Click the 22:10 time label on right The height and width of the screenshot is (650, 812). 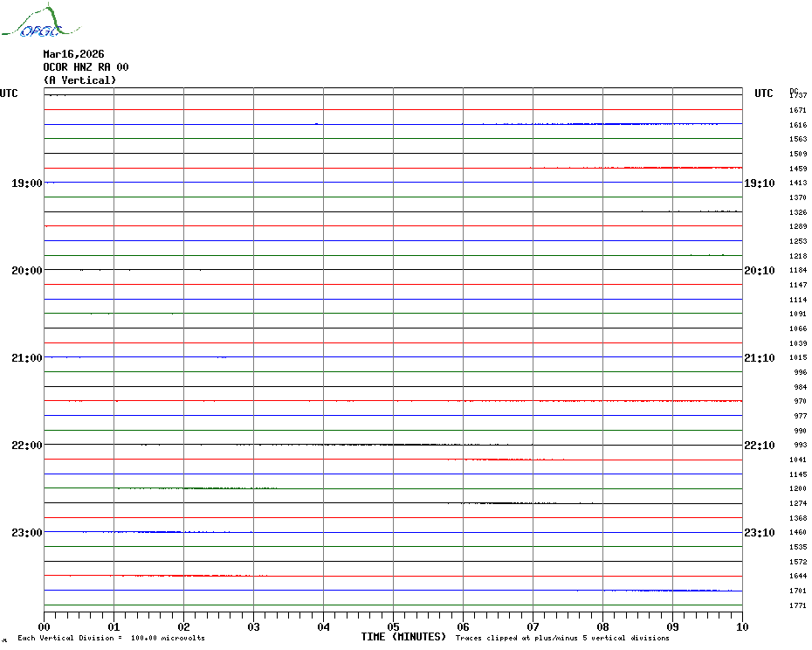tap(759, 446)
